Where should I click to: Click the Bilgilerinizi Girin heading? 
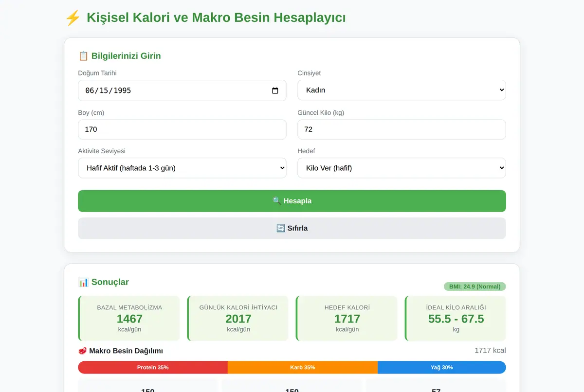126,56
